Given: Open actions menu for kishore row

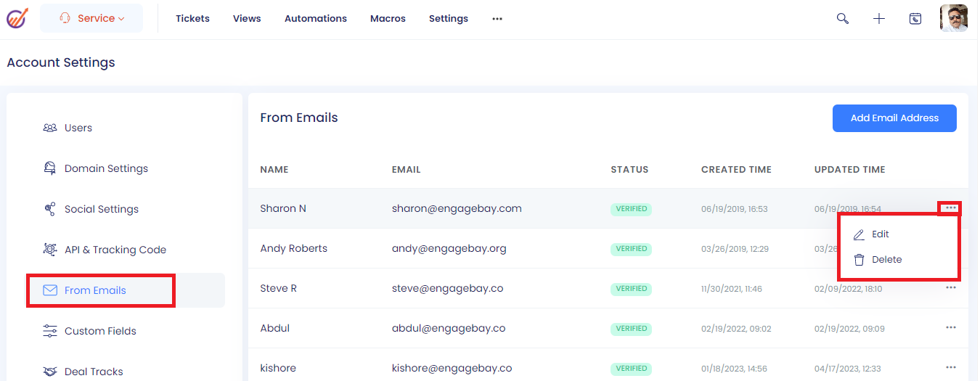Looking at the screenshot, I should click(x=950, y=368).
